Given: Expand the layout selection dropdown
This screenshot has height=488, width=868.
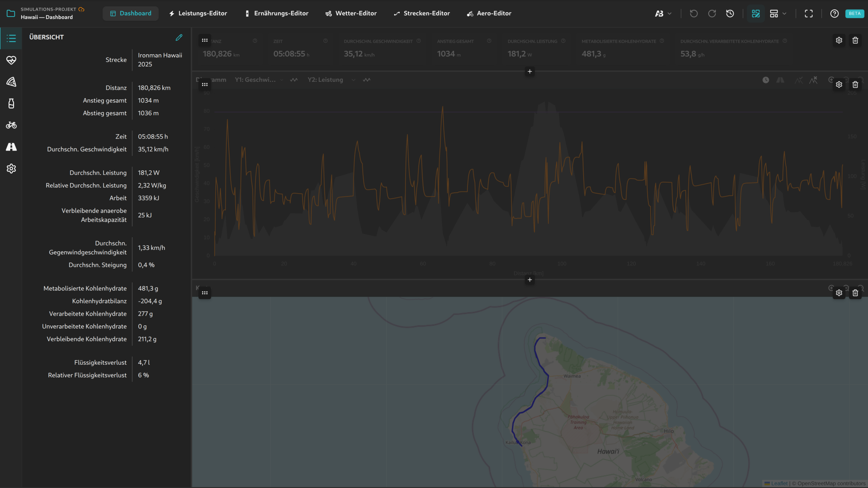Looking at the screenshot, I should tap(778, 14).
